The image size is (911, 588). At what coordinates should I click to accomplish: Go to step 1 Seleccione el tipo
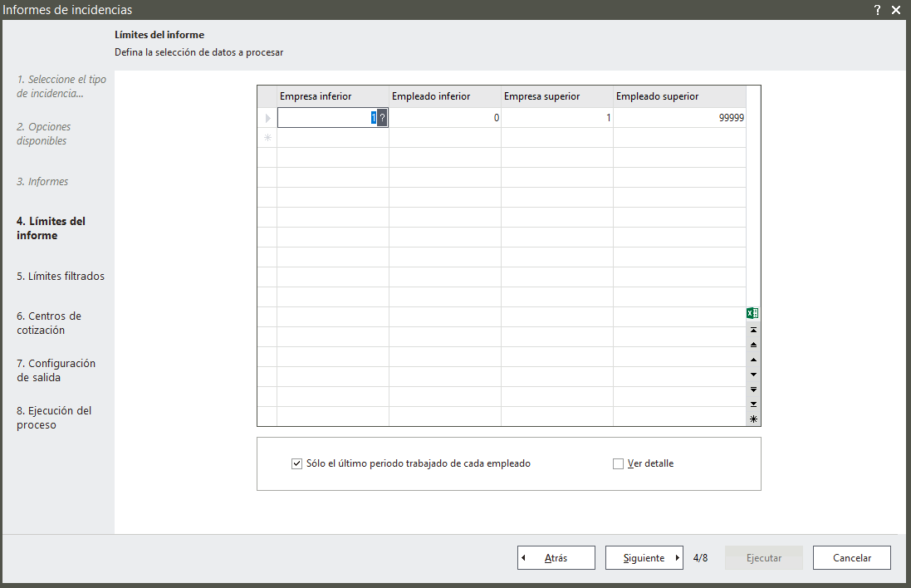pyautogui.click(x=61, y=86)
